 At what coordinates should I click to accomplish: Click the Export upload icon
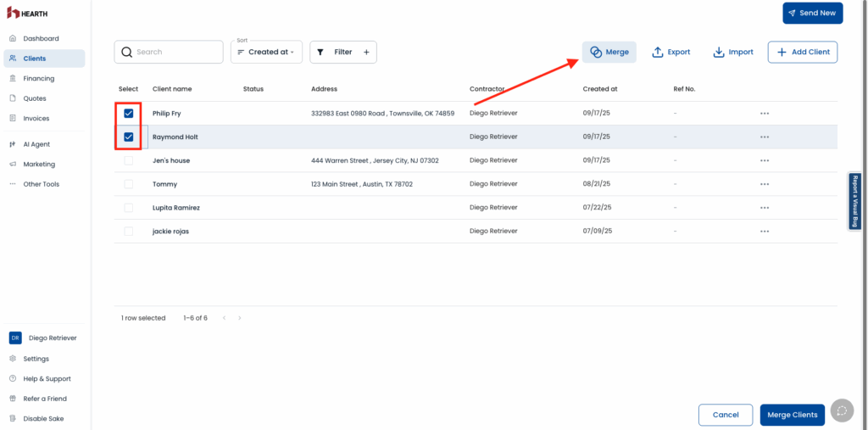[x=658, y=52]
